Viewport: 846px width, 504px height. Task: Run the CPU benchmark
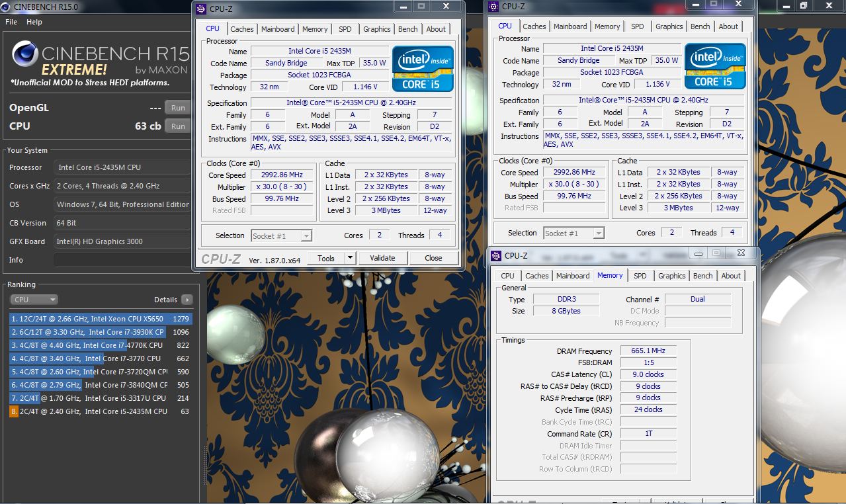[x=178, y=126]
